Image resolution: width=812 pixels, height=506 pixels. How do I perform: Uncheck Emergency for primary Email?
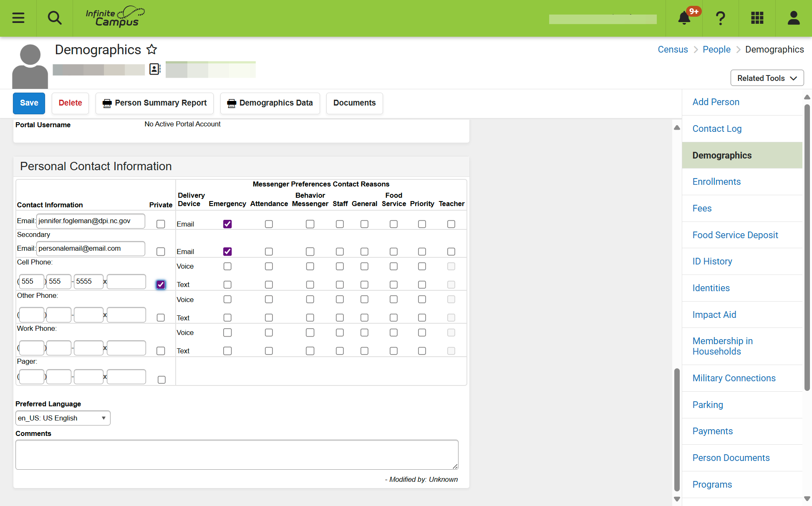[x=227, y=224]
